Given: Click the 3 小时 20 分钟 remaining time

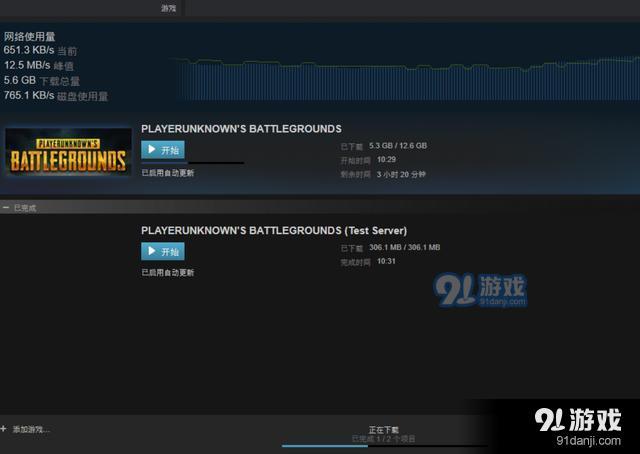Looking at the screenshot, I should [401, 174].
